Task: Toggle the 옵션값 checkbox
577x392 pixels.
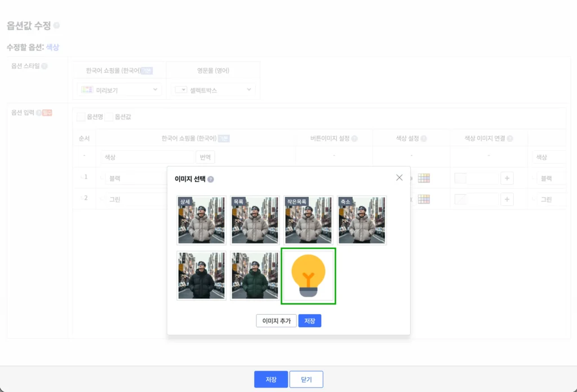Action: point(109,117)
